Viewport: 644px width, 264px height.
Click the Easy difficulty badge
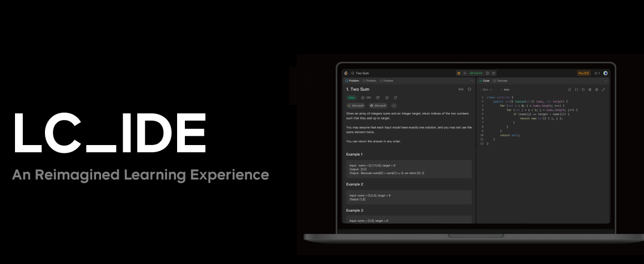[351, 97]
